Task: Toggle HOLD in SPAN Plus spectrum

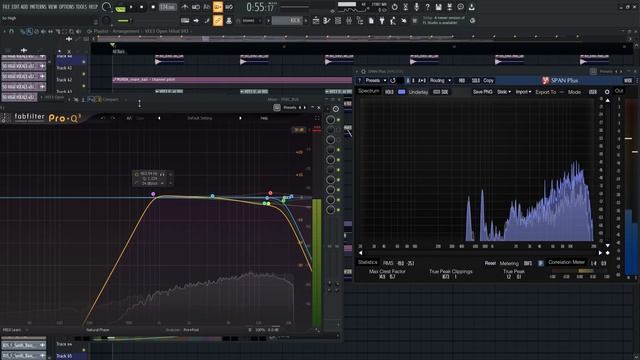Action: click(389, 92)
